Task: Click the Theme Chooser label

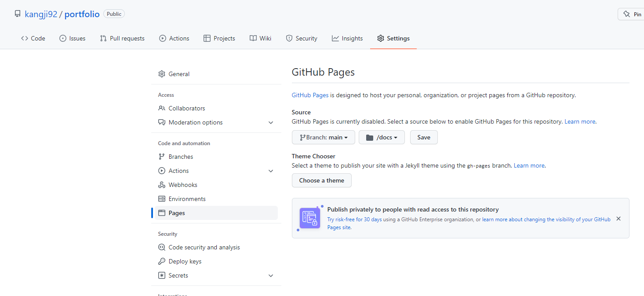Action: (313, 156)
